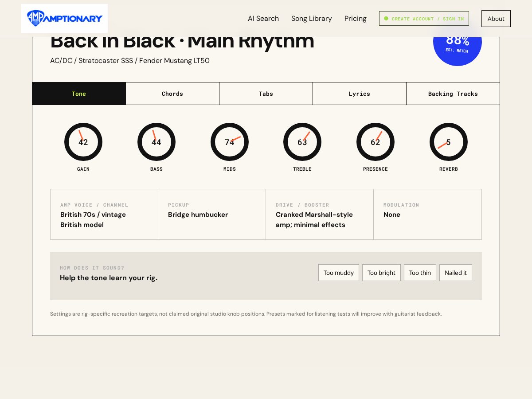The height and width of the screenshot is (399, 532).
Task: Report tone as Too thin
Action: pos(420,273)
